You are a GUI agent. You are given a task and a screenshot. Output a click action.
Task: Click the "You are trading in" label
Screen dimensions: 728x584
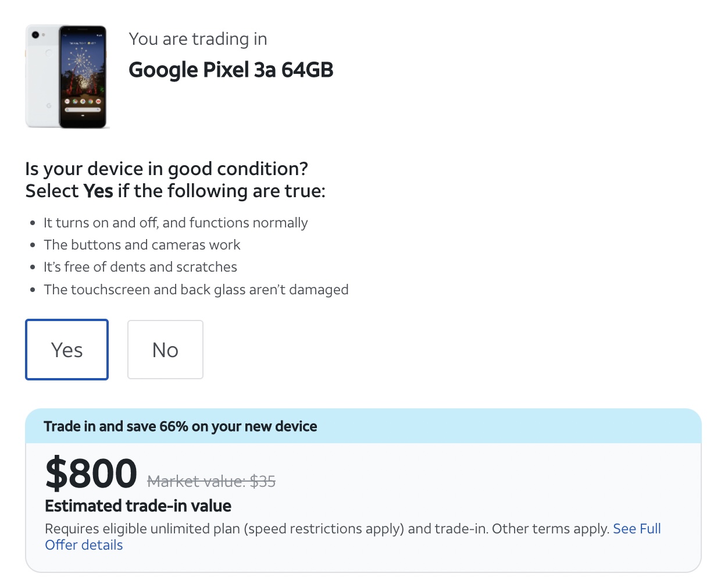point(198,39)
